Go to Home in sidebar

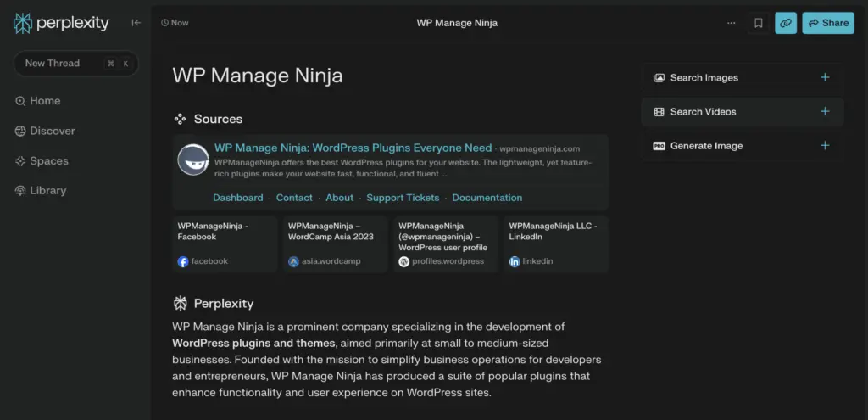tap(37, 101)
